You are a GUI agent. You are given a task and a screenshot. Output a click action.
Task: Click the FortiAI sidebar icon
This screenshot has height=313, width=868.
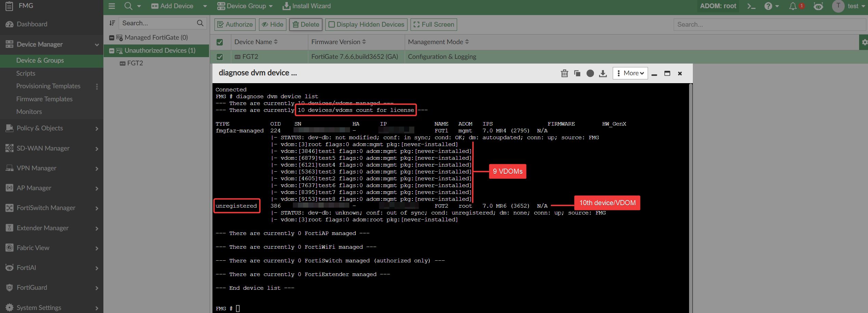click(x=10, y=268)
